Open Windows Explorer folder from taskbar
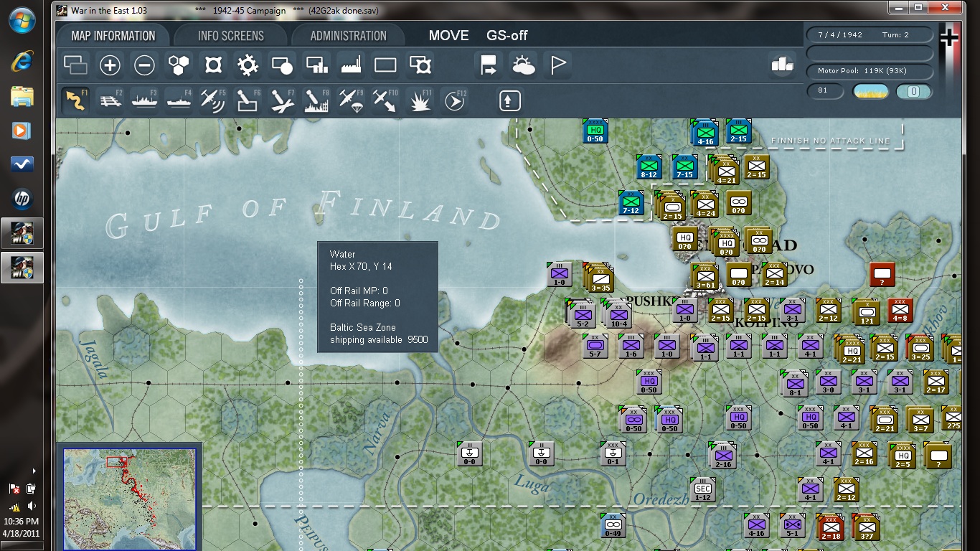This screenshot has height=551, width=980. [22, 96]
